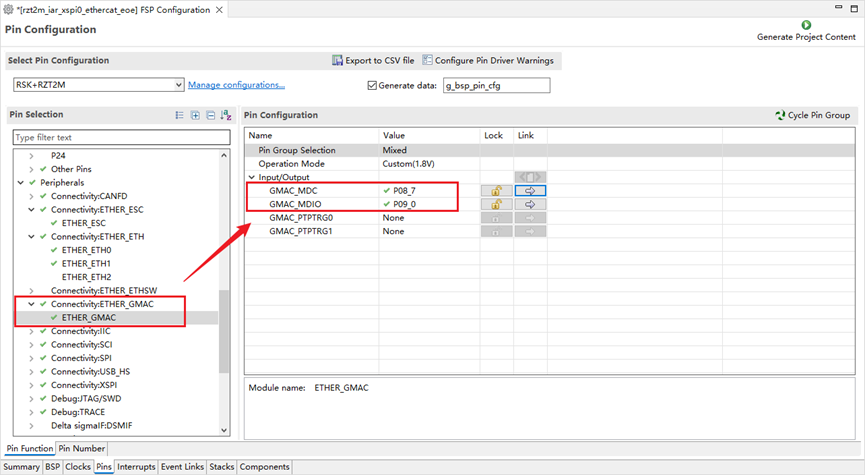
Task: Sort pin selection tree alphabetically
Action: click(x=225, y=116)
